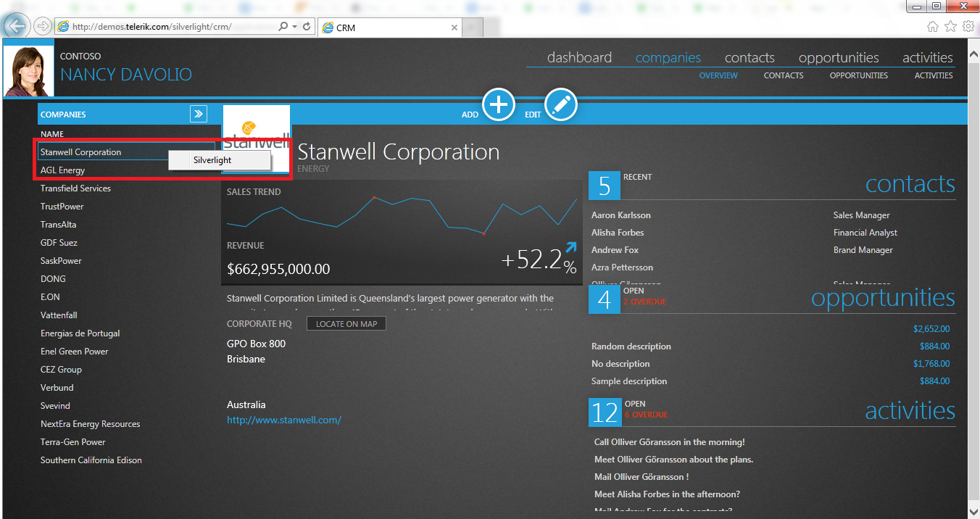
Task: Switch to the dashboard tab
Action: 579,58
